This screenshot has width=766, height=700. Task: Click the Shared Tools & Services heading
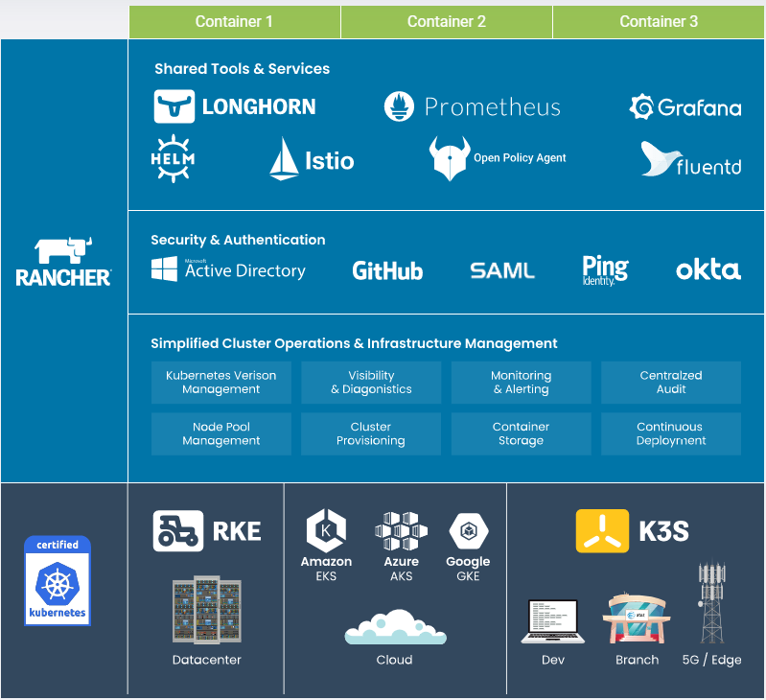click(243, 69)
